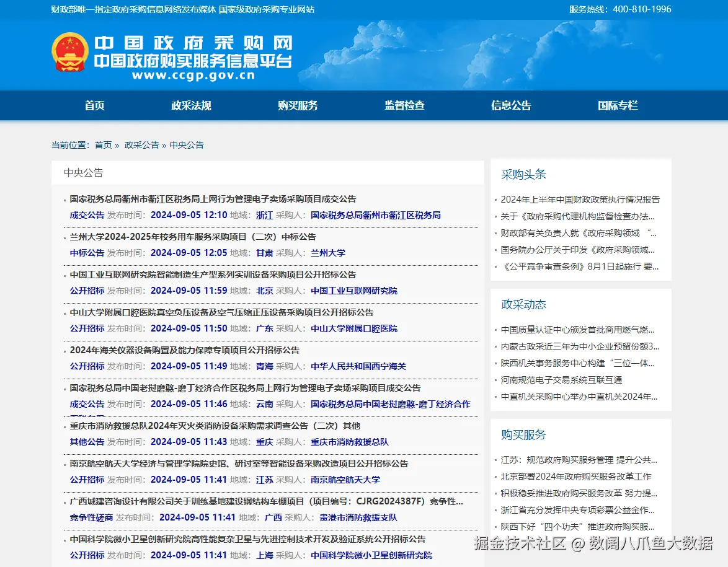
Task: Open 河南规范电子交易系统互联互通 news
Action: click(561, 380)
